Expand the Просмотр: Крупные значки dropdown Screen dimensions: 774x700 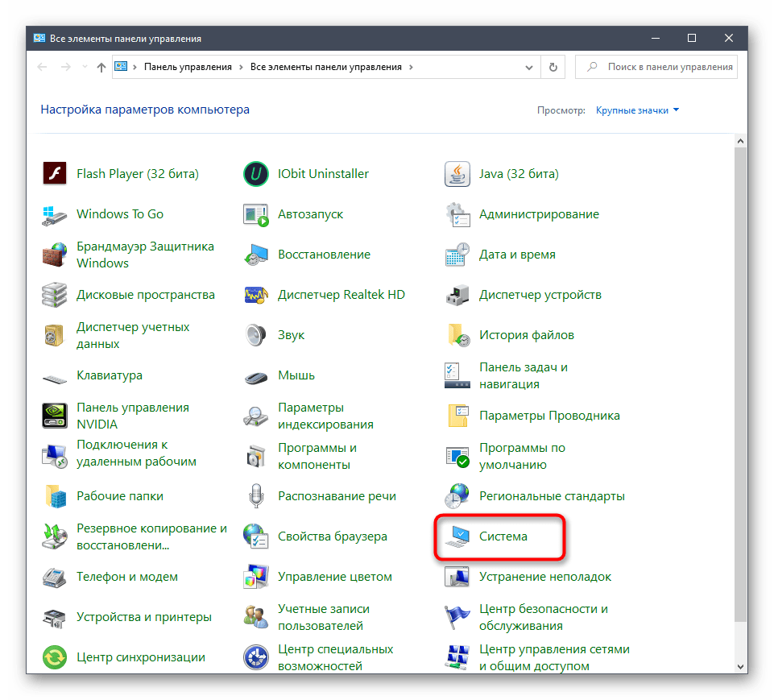pos(637,110)
